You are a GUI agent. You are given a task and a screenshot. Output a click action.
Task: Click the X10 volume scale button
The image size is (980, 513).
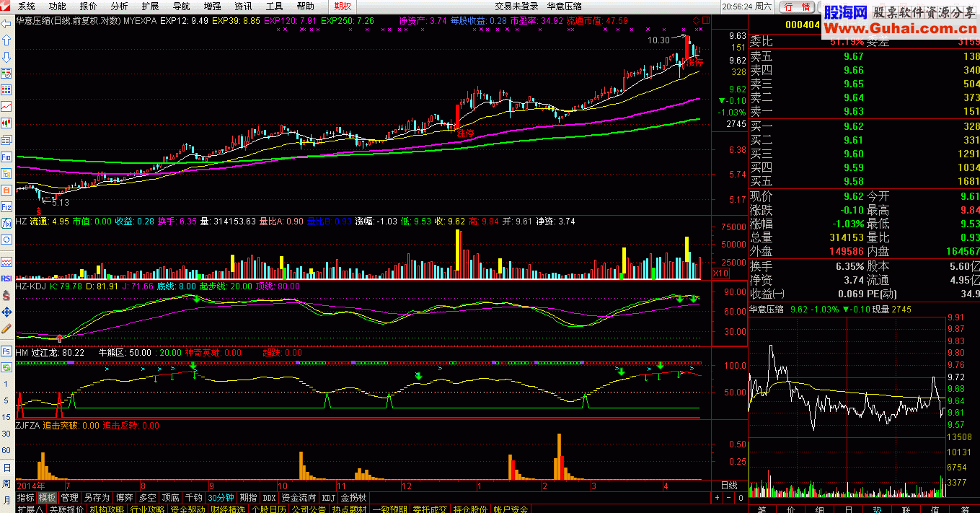(720, 273)
